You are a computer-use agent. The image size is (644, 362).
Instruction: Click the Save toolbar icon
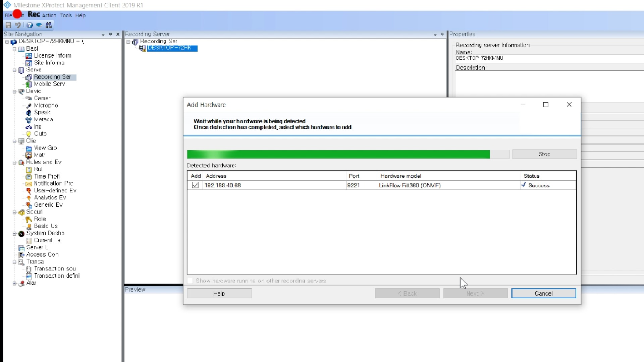[8, 25]
